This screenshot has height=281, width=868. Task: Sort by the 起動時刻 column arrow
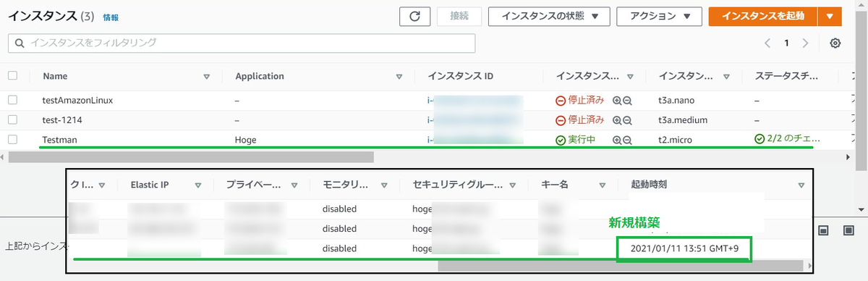(801, 185)
